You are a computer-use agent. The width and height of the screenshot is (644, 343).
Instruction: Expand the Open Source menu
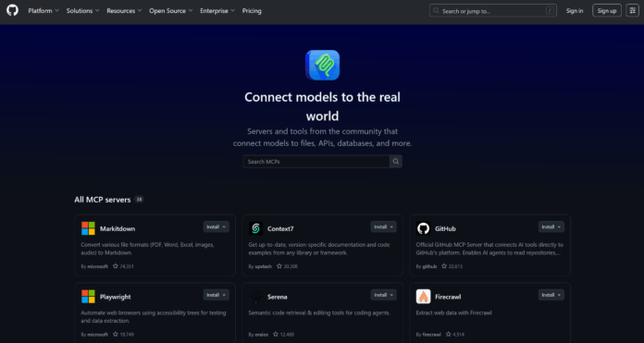point(171,11)
